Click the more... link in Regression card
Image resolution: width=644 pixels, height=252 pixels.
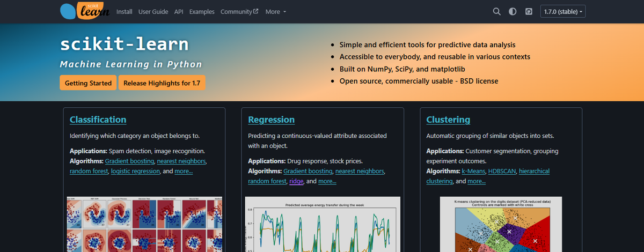click(x=327, y=181)
